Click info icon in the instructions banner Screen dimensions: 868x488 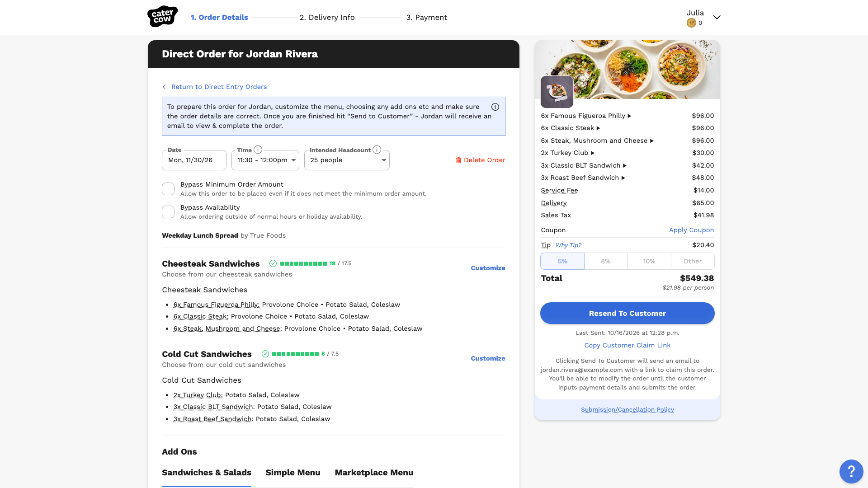495,107
